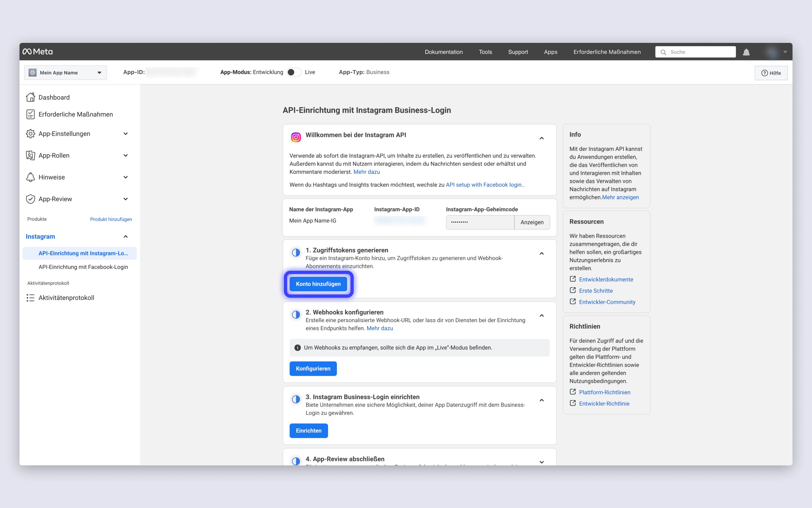Click Mehr dazu in welcome card
The image size is (812, 508).
pos(367,172)
